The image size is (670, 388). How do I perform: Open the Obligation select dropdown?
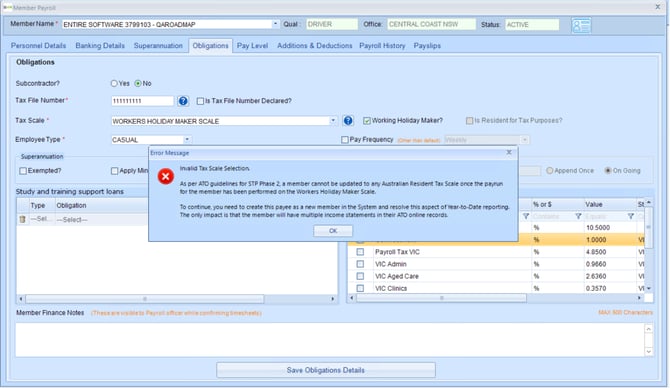click(101, 219)
